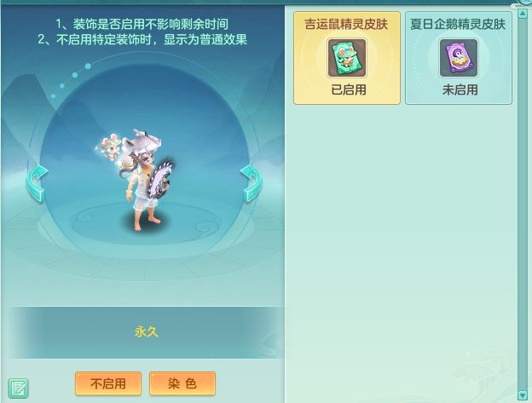
Task: Click the mouse spirit pet beside the character
Action: [110, 147]
